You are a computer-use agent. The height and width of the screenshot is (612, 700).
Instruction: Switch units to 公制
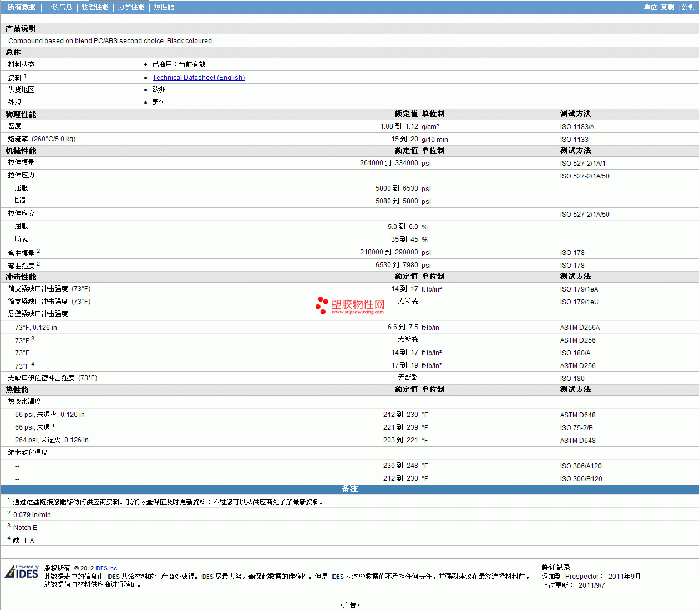pyautogui.click(x=688, y=7)
